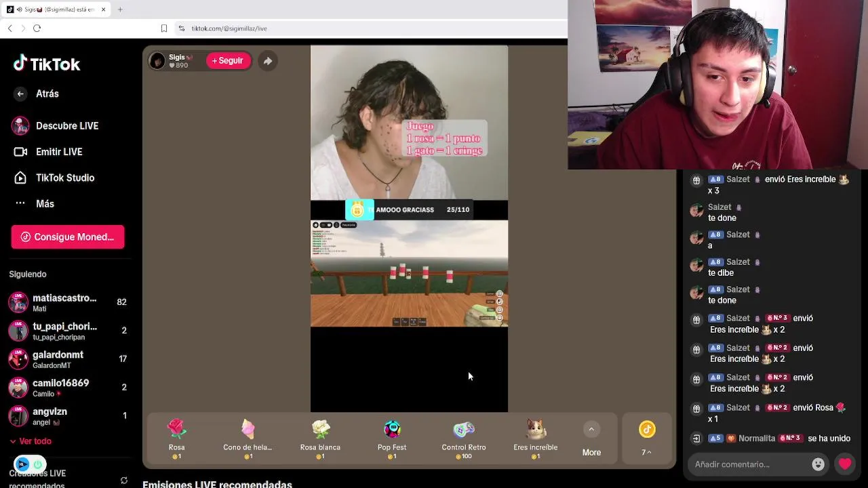The image size is (868, 488).
Task: Click the Añadir comentario field
Action: click(x=749, y=464)
